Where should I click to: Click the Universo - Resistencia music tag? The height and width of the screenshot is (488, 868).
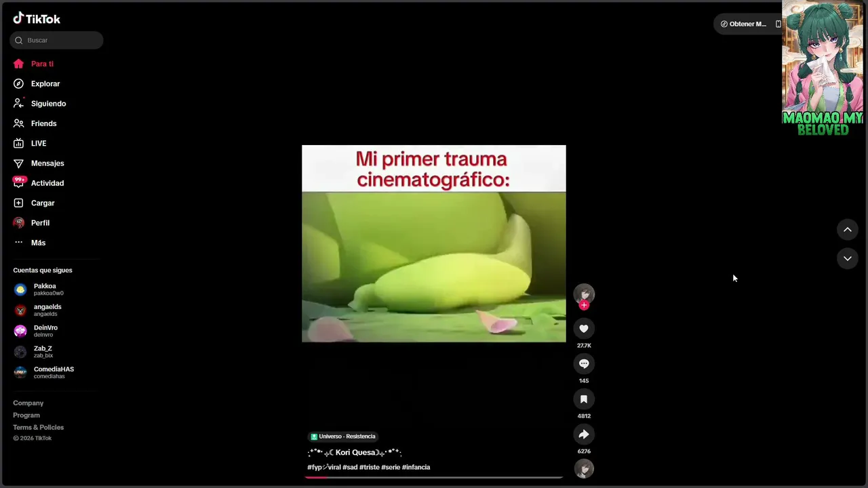click(x=343, y=436)
